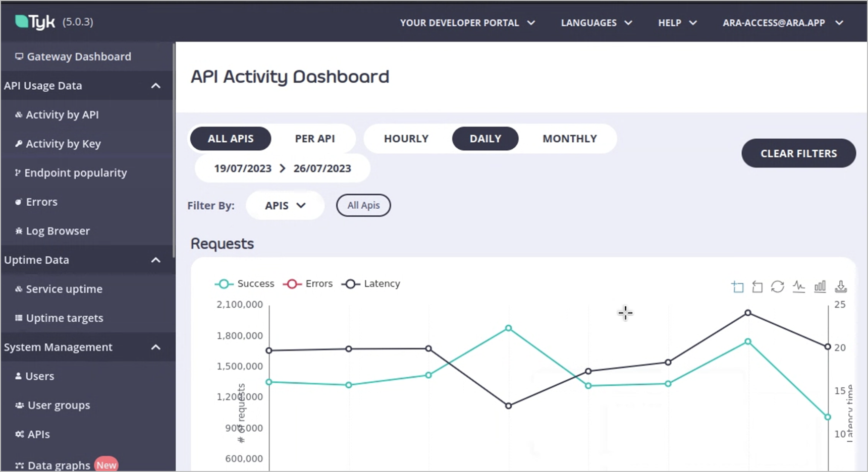Click the API Activity Dashboard heading

click(x=290, y=77)
